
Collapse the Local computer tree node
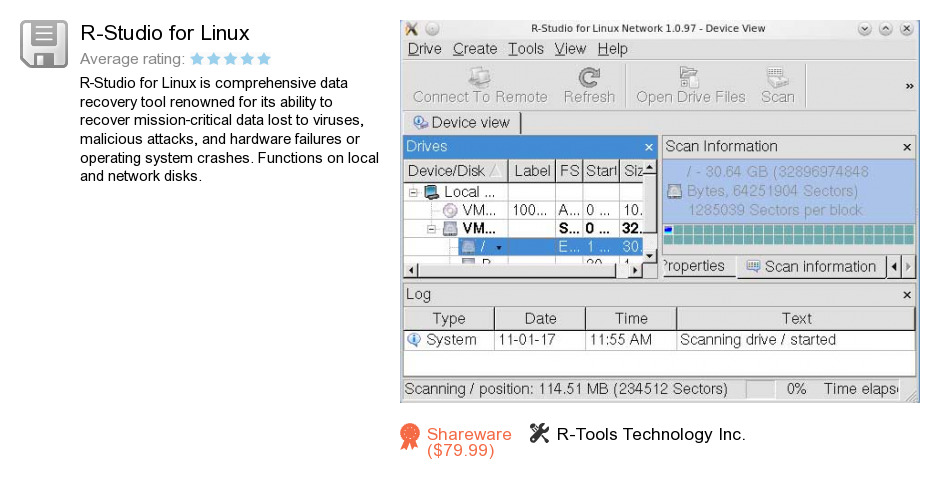413,192
